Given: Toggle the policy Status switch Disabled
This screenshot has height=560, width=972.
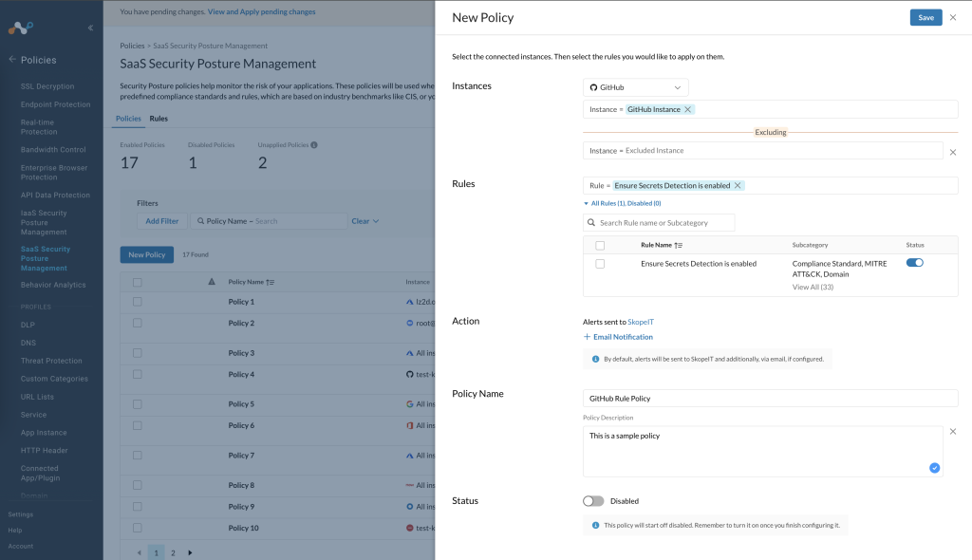Looking at the screenshot, I should 593,501.
